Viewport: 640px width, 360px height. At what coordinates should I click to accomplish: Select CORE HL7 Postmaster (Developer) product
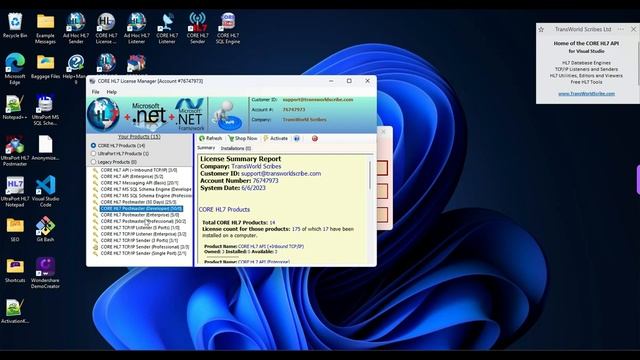(141, 209)
